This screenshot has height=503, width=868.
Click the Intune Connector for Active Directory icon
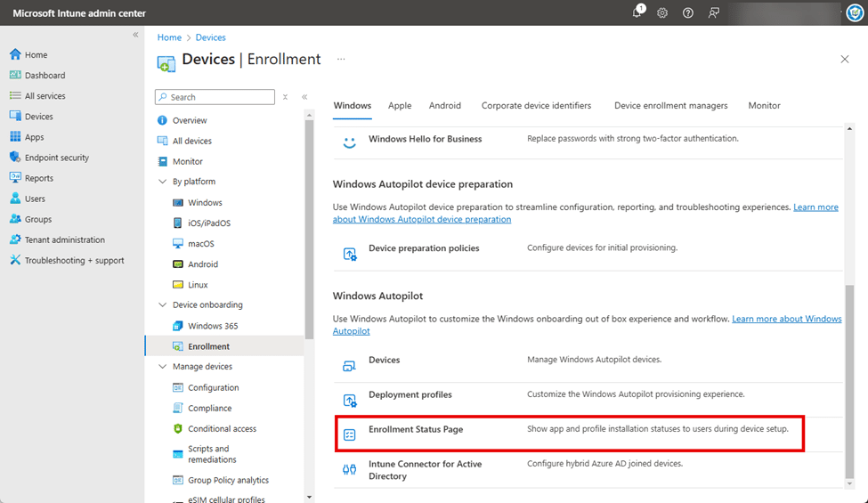(350, 469)
